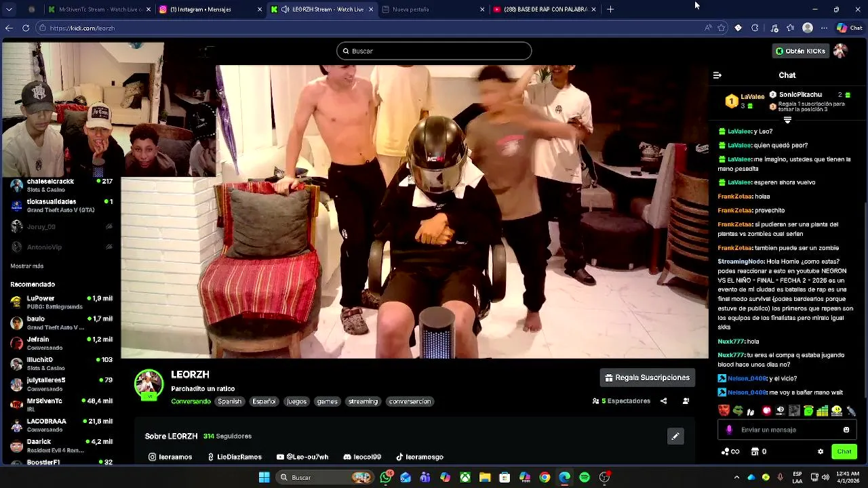Open read aloud icon in address bar

[x=708, y=28]
